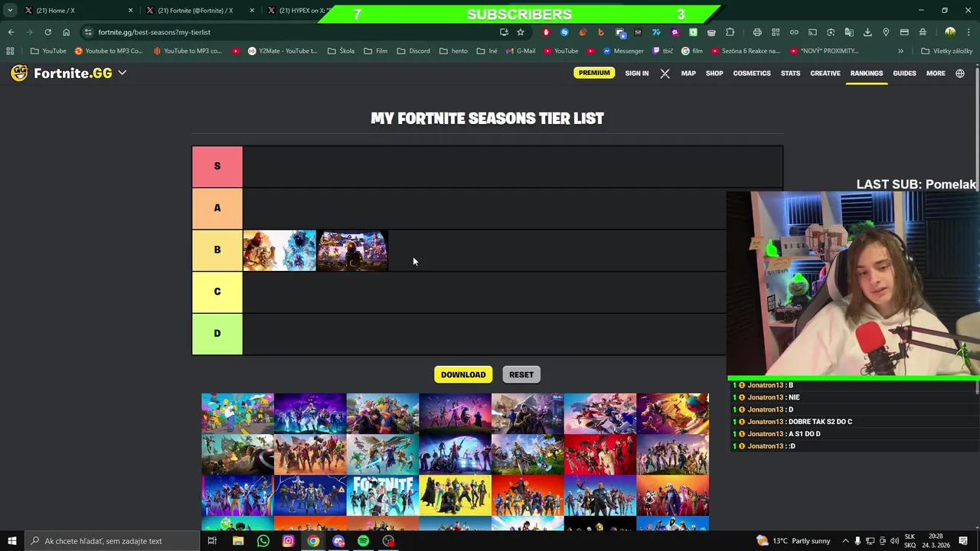980x551 pixels.
Task: Open the browser home page icon
Action: (66, 32)
